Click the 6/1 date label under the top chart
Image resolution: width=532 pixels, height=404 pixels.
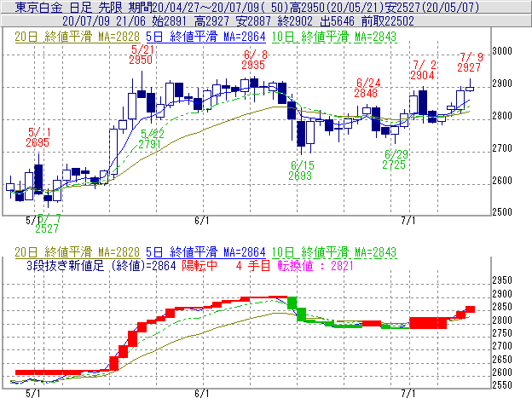click(x=202, y=221)
